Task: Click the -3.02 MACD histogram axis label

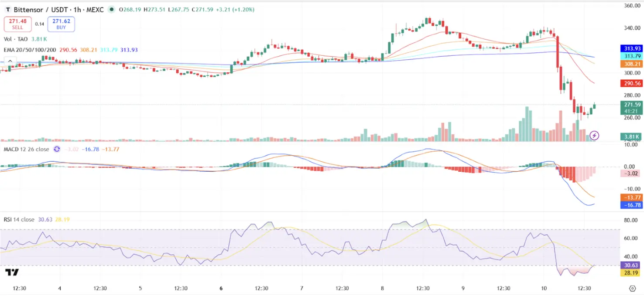Action: 630,173
